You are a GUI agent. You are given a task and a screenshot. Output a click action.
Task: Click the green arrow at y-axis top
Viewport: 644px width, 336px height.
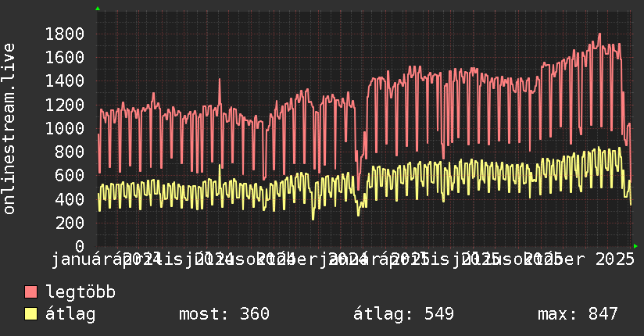click(98, 9)
